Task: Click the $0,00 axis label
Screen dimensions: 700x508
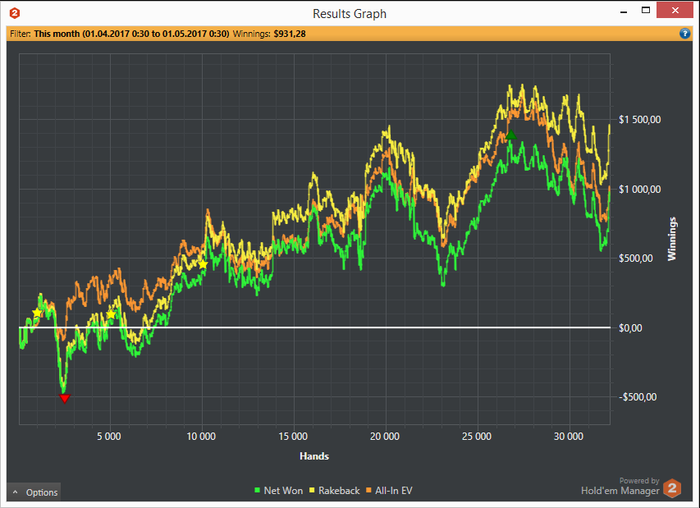Action: coord(630,328)
